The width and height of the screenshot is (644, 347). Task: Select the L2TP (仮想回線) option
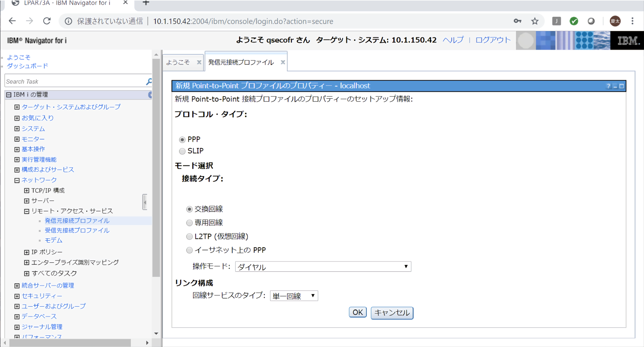tap(189, 237)
